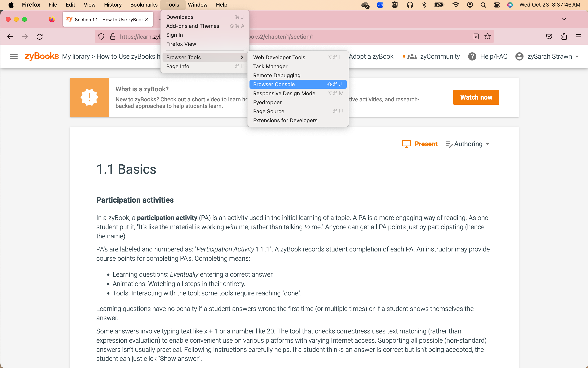Expand Browser Tools submenu arrow
588x368 pixels.
click(x=242, y=57)
